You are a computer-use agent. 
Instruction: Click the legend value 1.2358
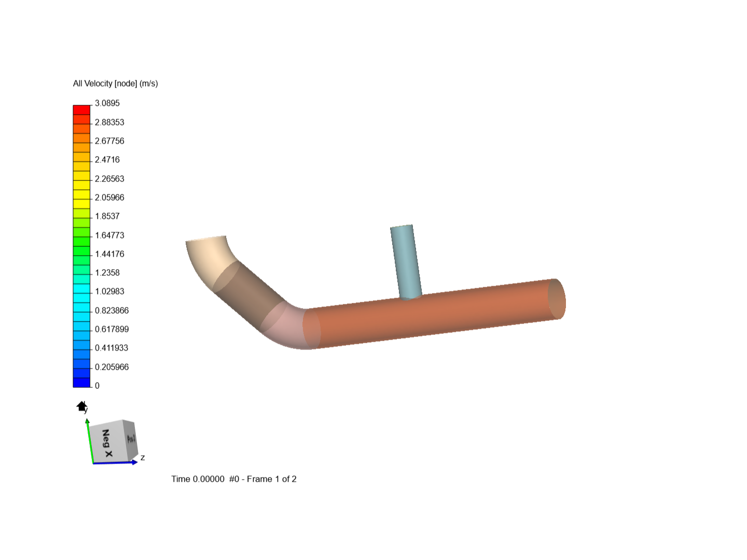click(107, 273)
